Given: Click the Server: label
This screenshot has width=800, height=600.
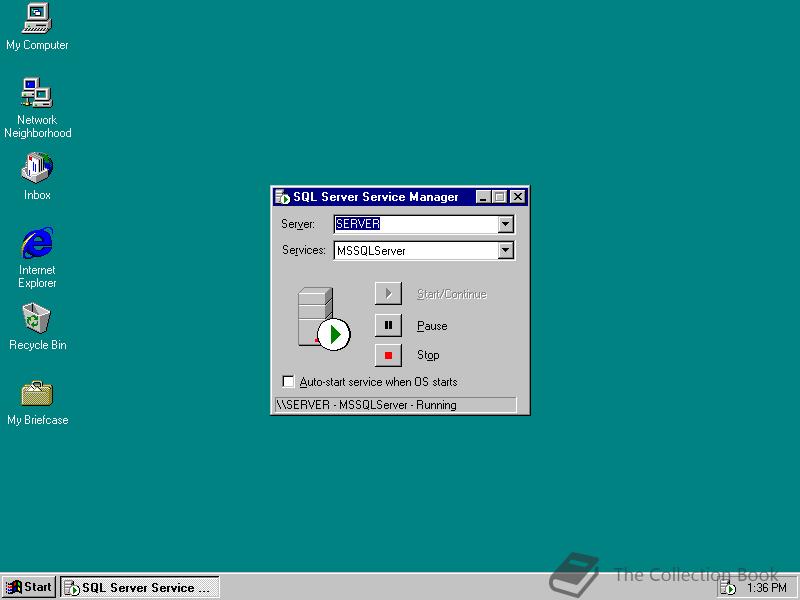Looking at the screenshot, I should pyautogui.click(x=298, y=224).
